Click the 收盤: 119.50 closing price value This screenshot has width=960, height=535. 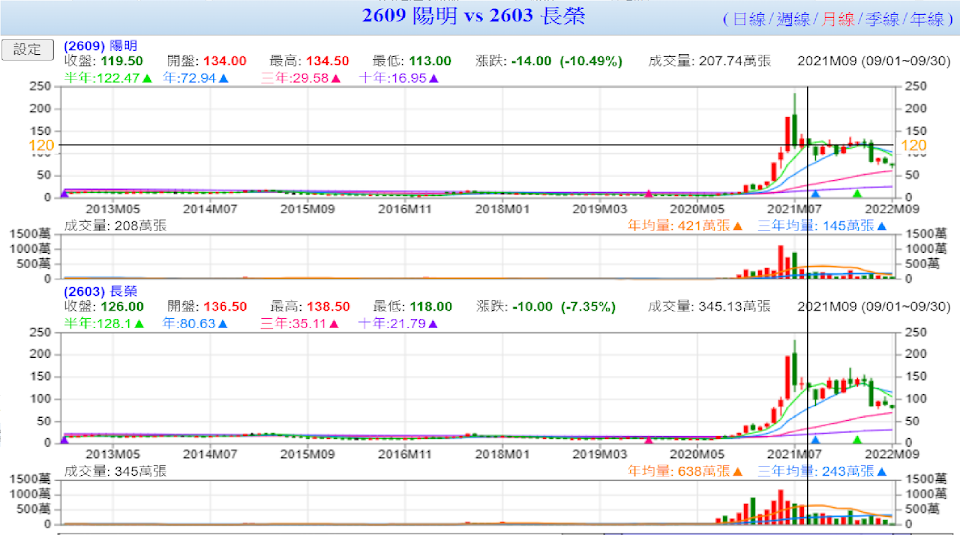tap(103, 61)
